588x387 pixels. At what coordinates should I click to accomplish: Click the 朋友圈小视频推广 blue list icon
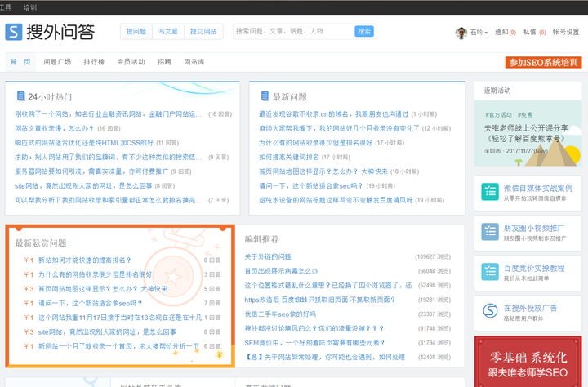pyautogui.click(x=490, y=232)
